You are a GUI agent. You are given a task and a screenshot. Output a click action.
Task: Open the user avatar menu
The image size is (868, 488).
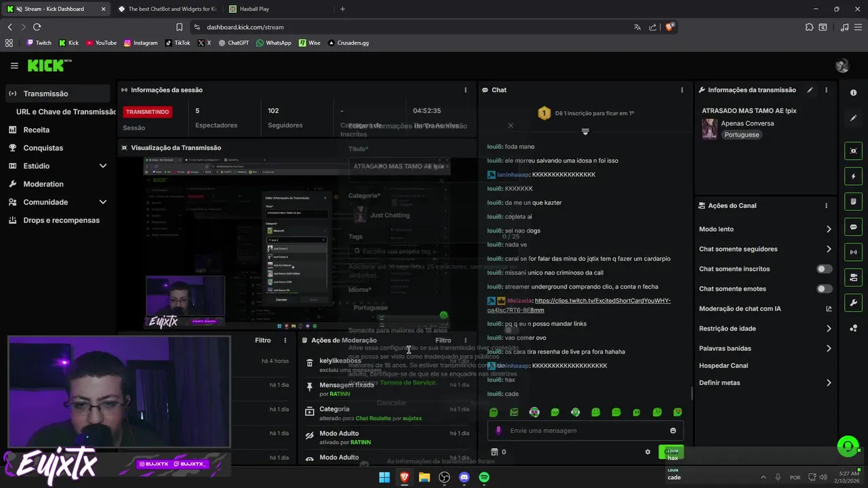pos(842,66)
